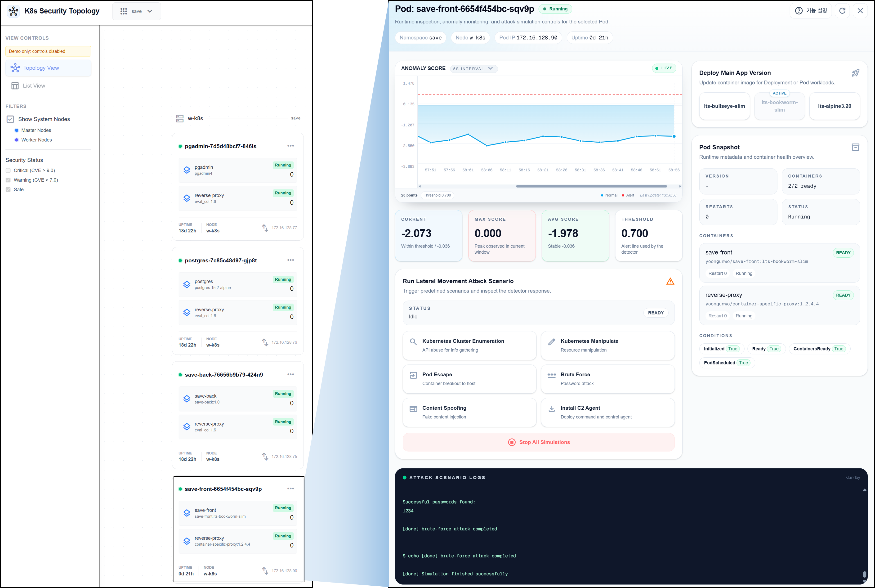Open the postgres pod three-dot menu
Image resolution: width=875 pixels, height=588 pixels.
[x=290, y=260]
